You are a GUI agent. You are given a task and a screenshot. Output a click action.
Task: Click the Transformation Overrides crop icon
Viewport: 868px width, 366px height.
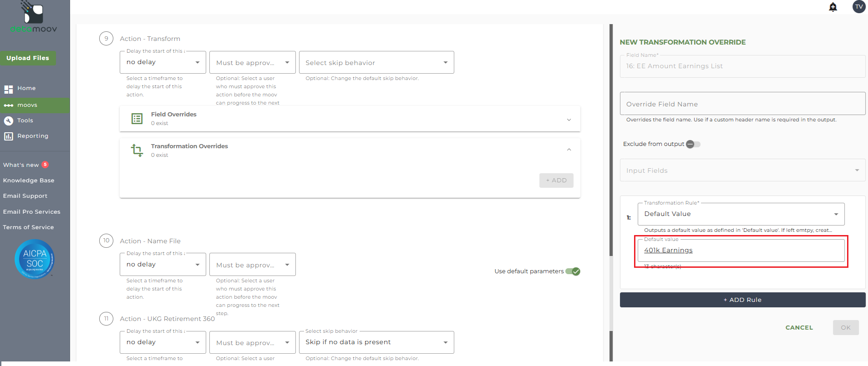(x=137, y=150)
